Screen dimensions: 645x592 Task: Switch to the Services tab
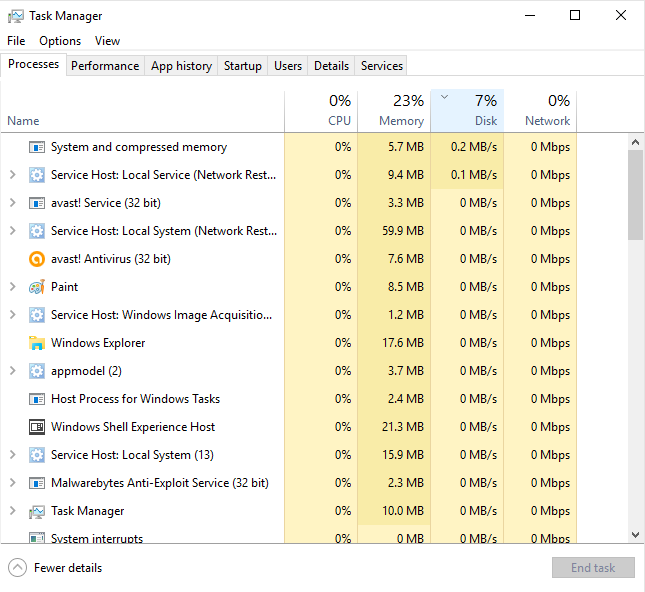pos(382,66)
